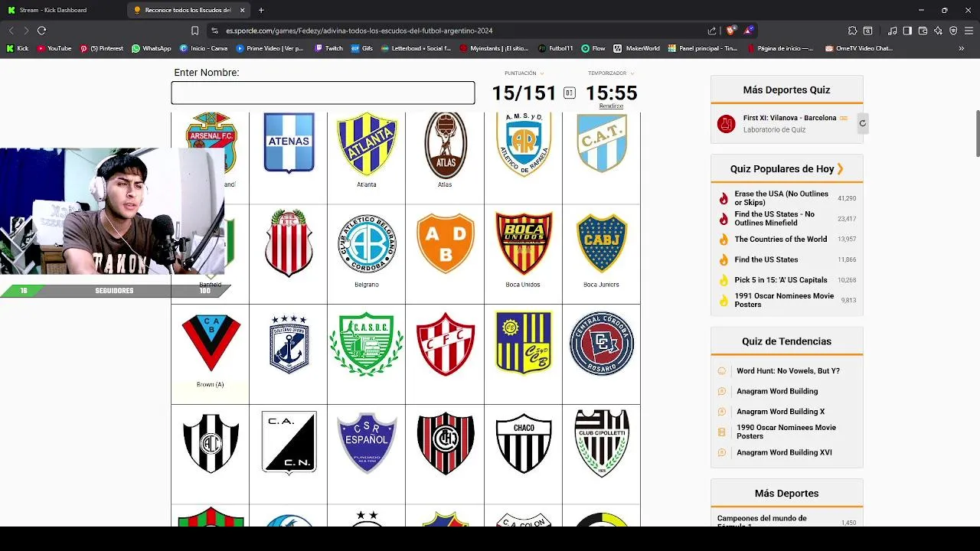Close the Reconoce todos los Escudos tab
This screenshot has width=980, height=551.
pos(243,10)
